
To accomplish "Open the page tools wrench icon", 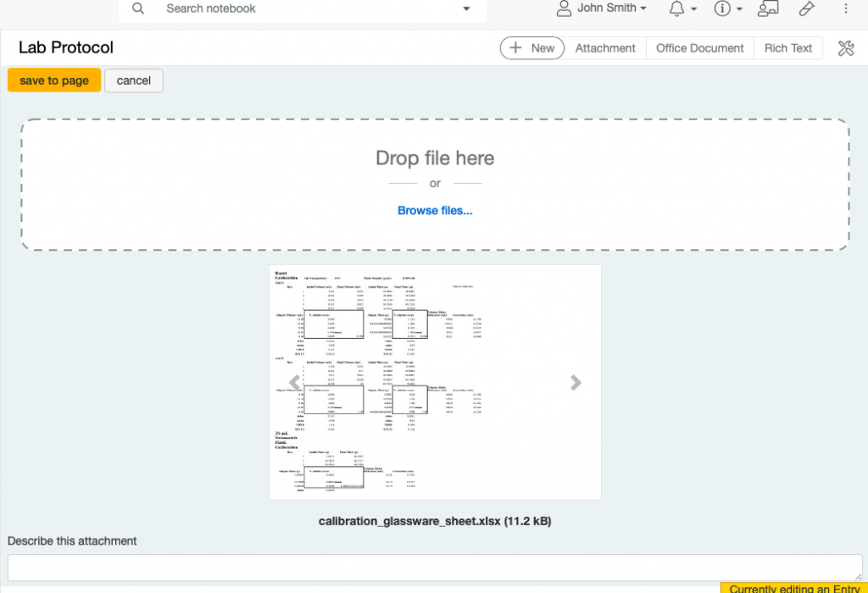I will (x=846, y=48).
